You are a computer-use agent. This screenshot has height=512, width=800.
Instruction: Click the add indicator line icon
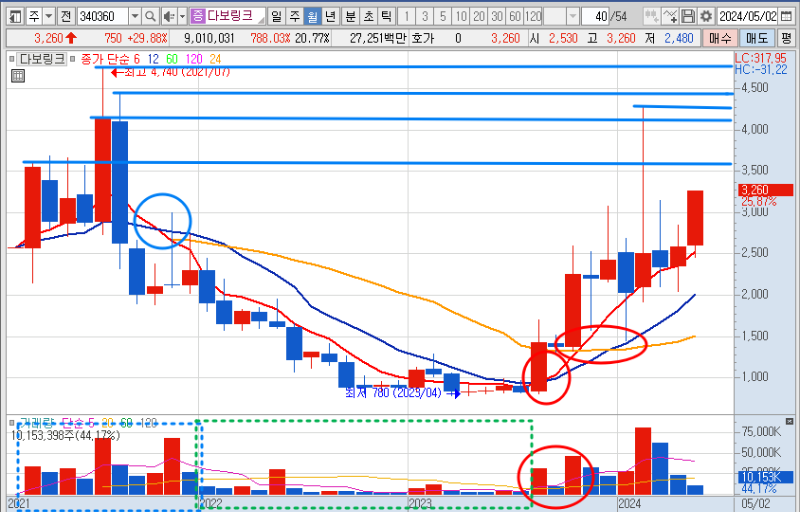(x=670, y=17)
